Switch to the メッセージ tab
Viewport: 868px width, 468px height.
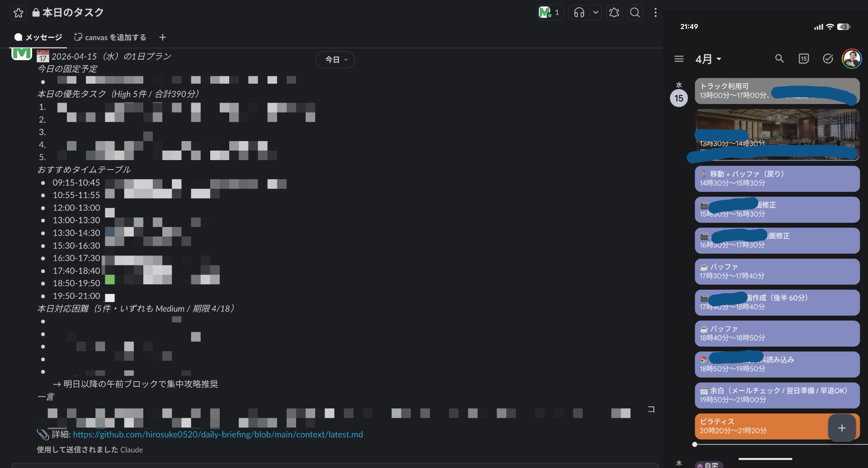(38, 37)
